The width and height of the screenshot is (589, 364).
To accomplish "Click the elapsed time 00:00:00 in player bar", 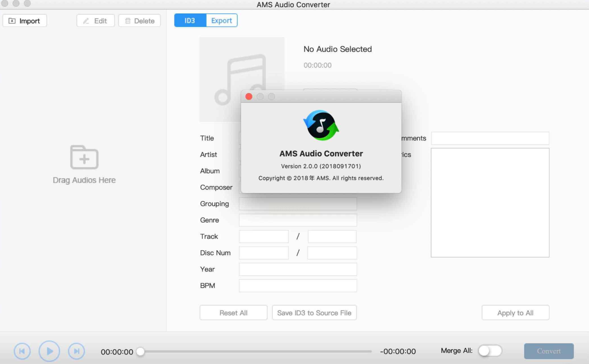I will click(117, 352).
